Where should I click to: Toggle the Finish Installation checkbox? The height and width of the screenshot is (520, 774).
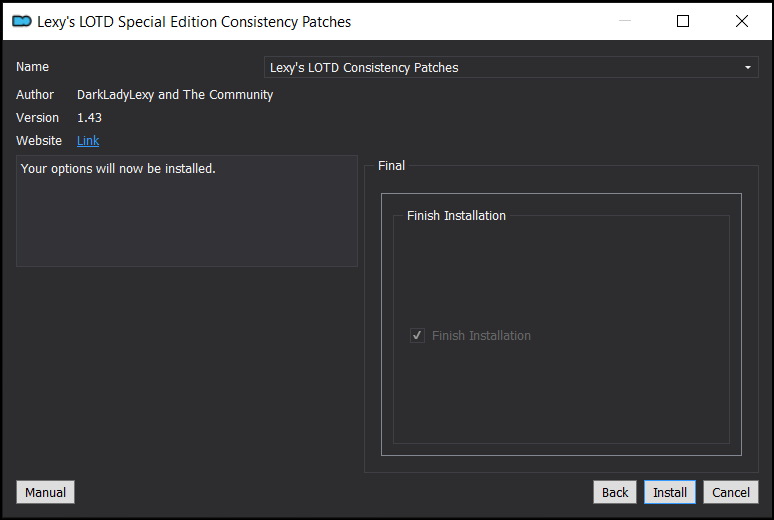tap(418, 335)
